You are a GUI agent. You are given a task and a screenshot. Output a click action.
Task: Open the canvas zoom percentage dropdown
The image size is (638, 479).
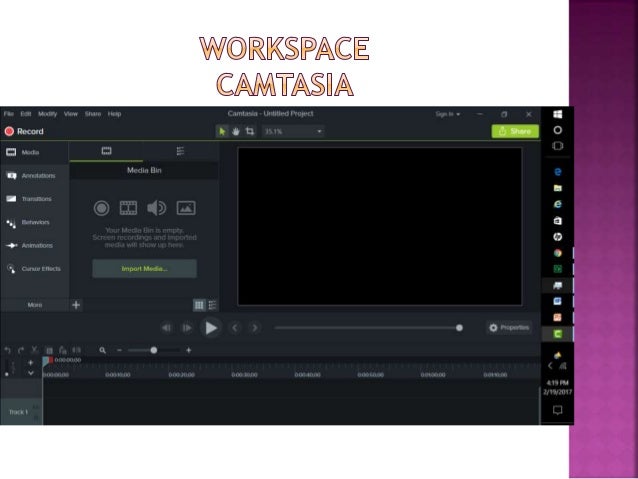[293, 131]
